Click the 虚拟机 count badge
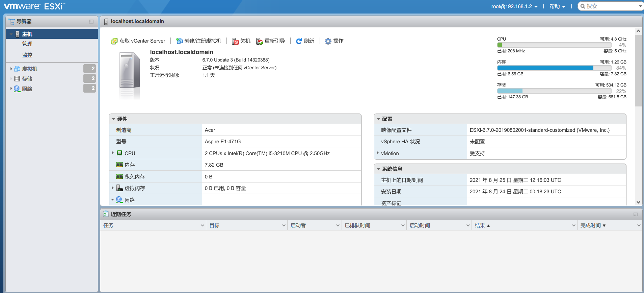 (90, 69)
